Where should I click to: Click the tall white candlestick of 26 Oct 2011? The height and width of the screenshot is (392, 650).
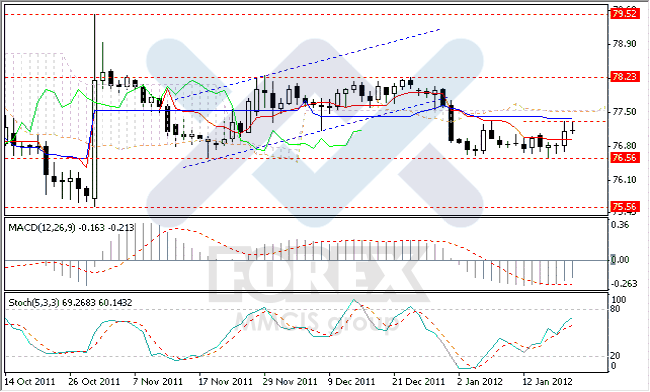tap(95, 139)
